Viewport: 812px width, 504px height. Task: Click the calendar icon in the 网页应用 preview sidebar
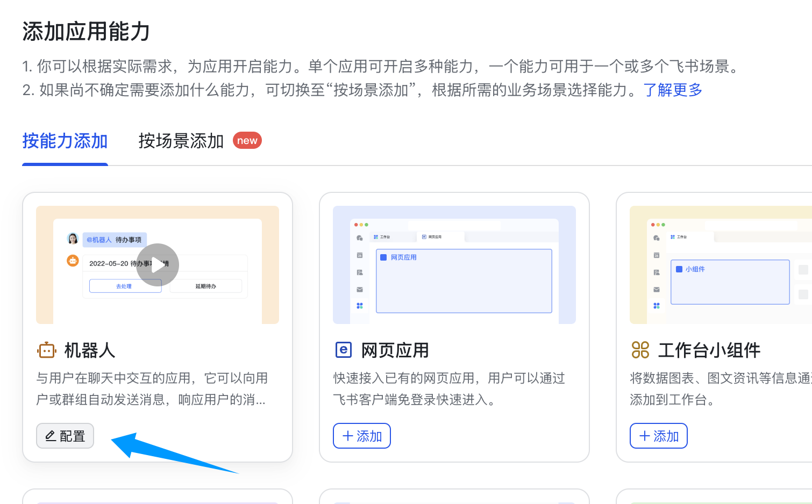pyautogui.click(x=359, y=255)
